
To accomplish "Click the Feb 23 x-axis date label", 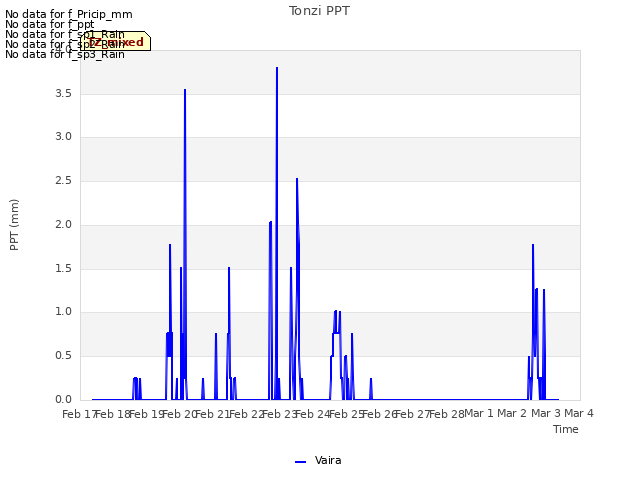I will click(280, 414).
